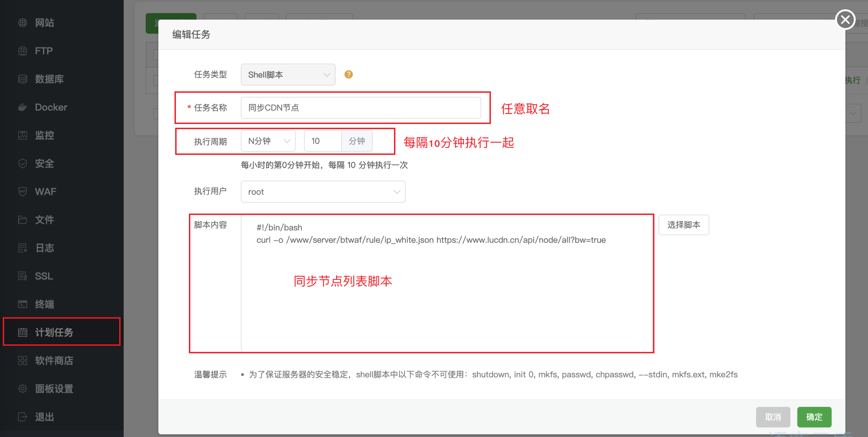Open the 网站 section in the sidebar
Screen dimensions: 868x437
[x=44, y=23]
